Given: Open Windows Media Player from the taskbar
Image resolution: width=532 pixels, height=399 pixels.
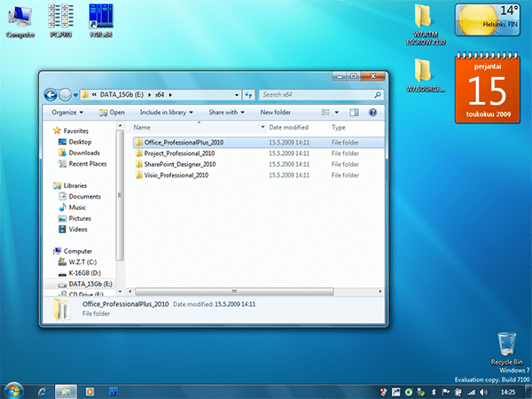Looking at the screenshot, I should [90, 392].
